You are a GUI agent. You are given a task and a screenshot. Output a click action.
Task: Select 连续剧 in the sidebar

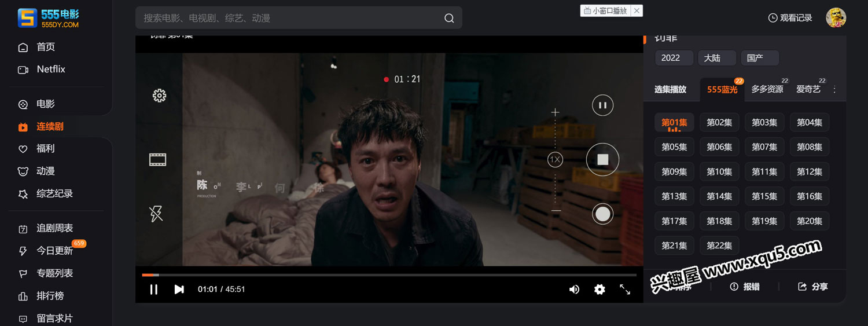coord(41,126)
